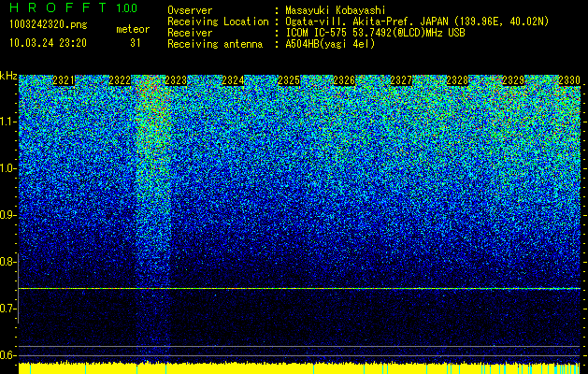Image resolution: width=588 pixels, height=374 pixels.
Task: Click the 0.9 kHz axis label
Action: 7,215
